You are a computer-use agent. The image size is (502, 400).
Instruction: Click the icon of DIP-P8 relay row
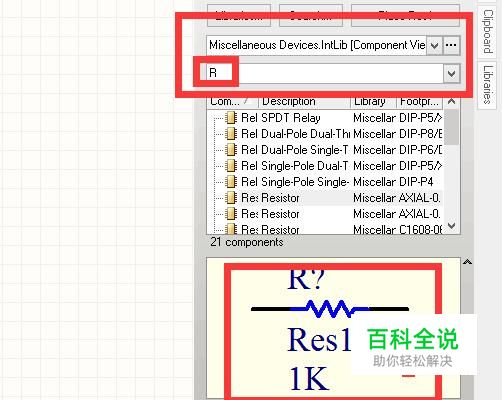tap(230, 134)
